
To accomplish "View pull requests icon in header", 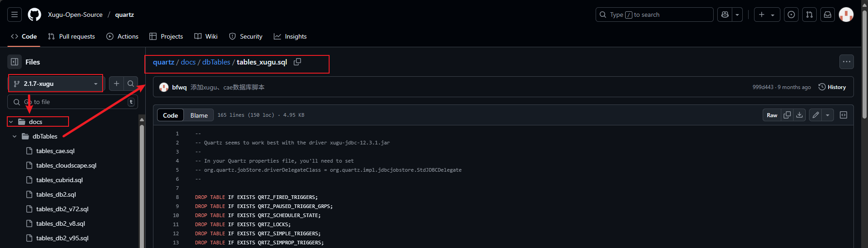I will coord(809,15).
